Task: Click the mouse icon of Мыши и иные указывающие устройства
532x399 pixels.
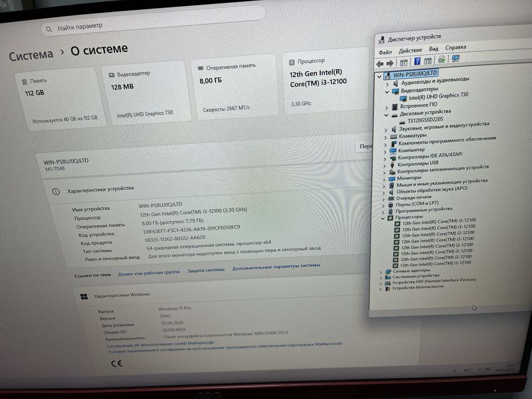Action: (391, 185)
